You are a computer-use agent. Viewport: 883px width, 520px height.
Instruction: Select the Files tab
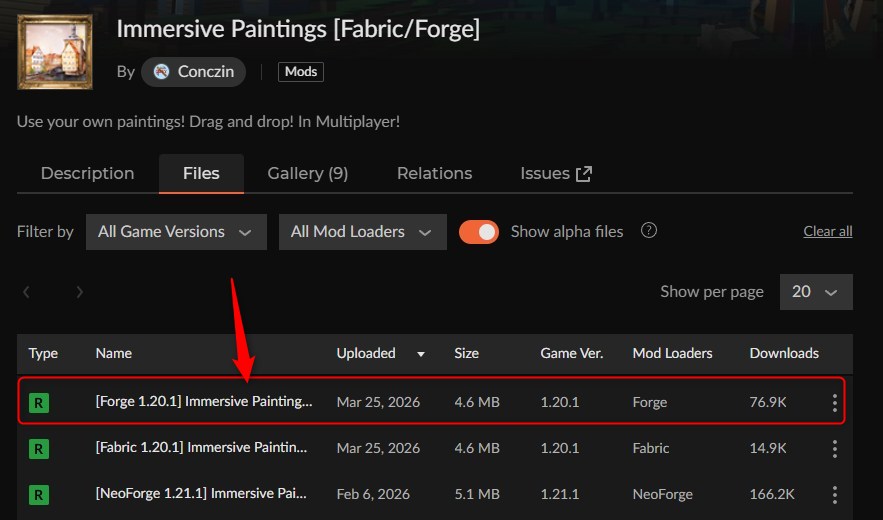click(201, 174)
